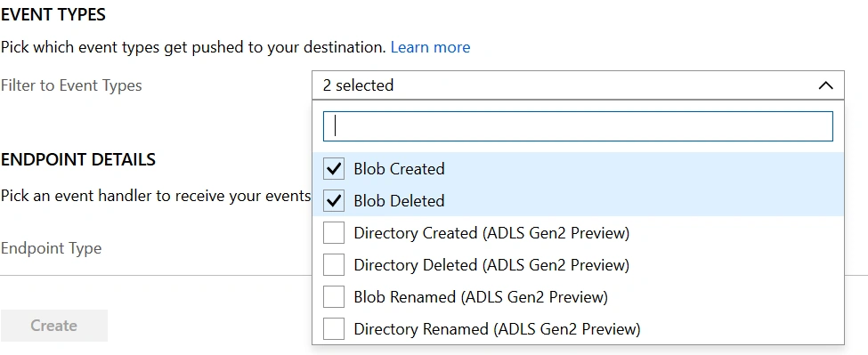Image resolution: width=868 pixels, height=355 pixels.
Task: Check the Blob Renamed (ADLS Gen2 Preview) checkbox
Action: 334,297
